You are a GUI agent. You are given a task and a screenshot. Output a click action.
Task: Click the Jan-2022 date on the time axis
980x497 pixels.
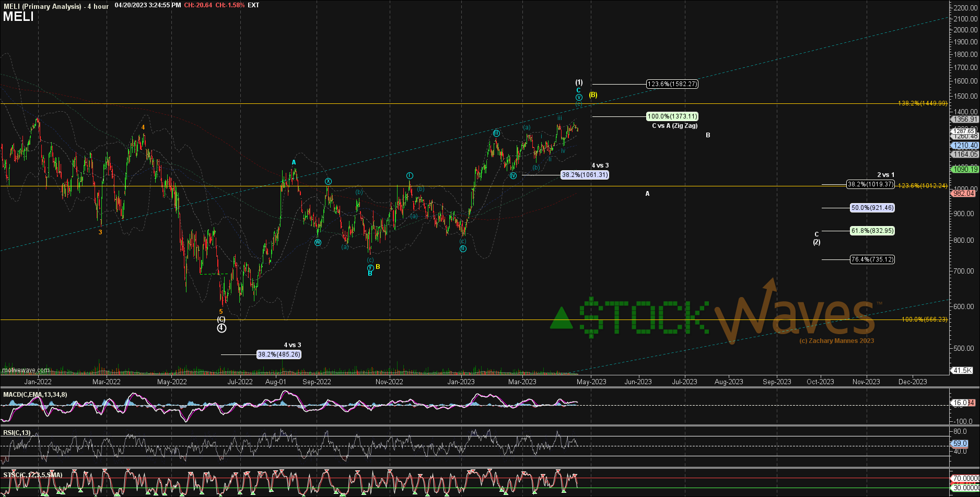pyautogui.click(x=38, y=382)
